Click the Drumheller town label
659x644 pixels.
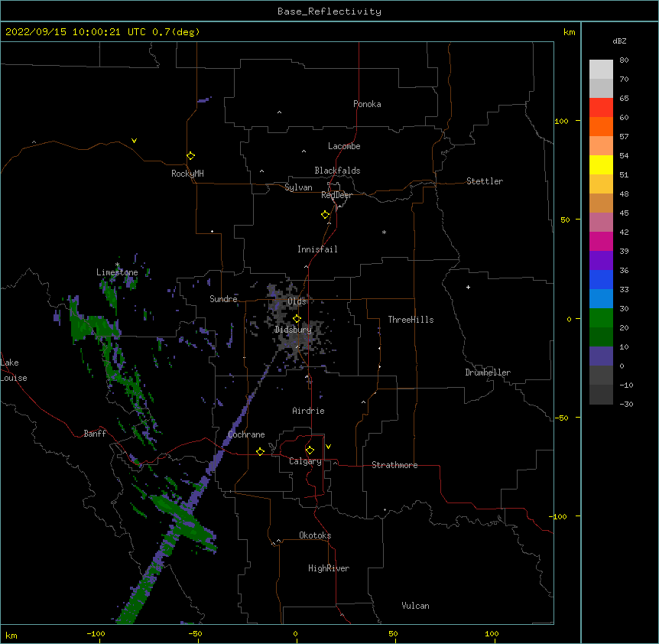[488, 372]
